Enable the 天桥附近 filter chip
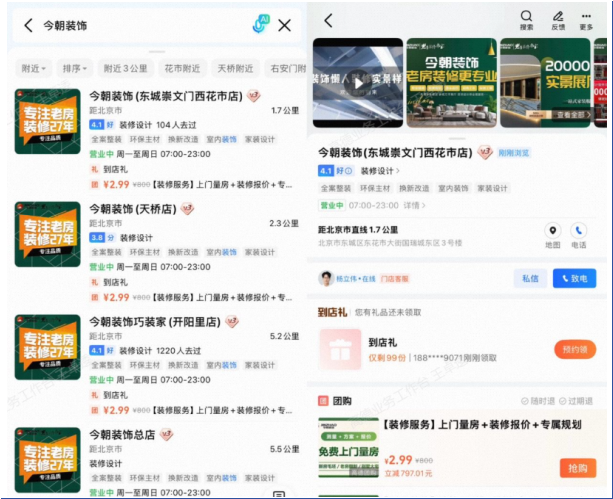613x499 pixels. click(236, 69)
